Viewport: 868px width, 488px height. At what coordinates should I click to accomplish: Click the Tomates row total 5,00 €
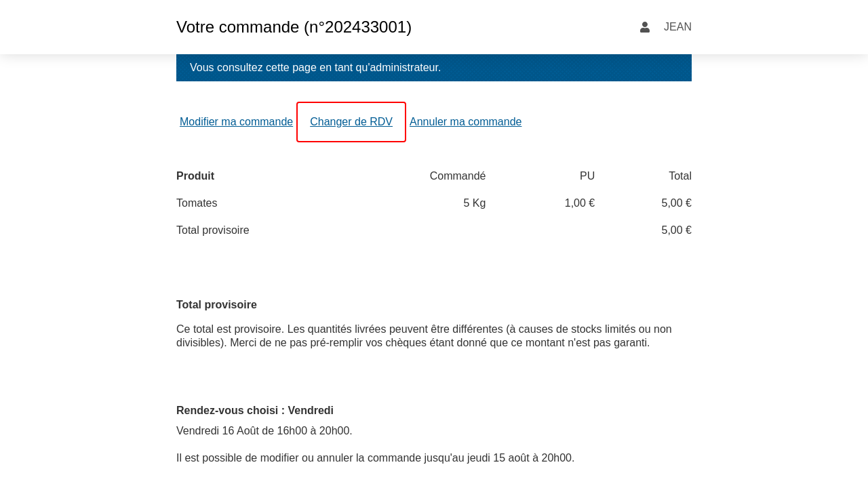pos(676,203)
